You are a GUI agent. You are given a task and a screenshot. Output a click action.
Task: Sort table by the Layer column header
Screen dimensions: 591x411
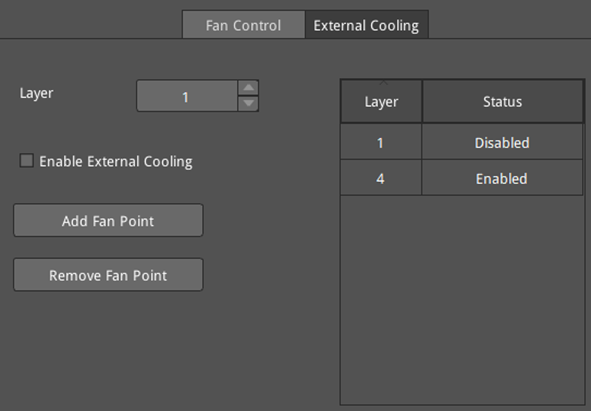pyautogui.click(x=381, y=101)
